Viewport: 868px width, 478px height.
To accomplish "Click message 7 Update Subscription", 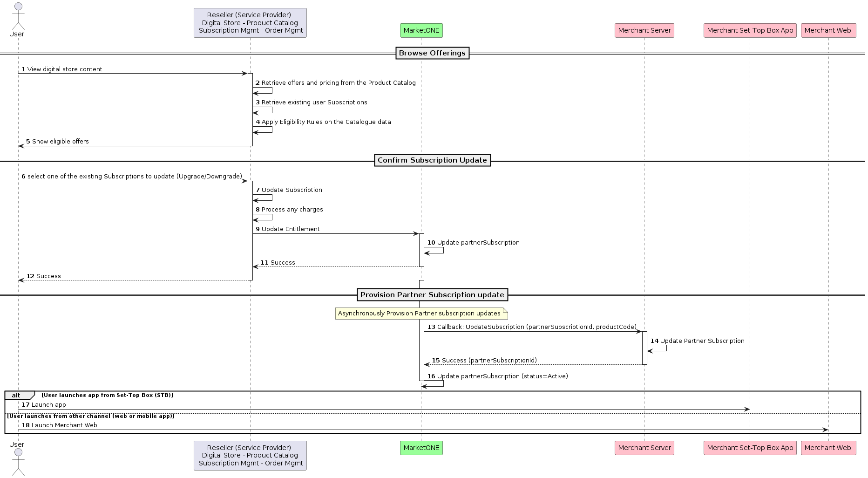I will [289, 190].
